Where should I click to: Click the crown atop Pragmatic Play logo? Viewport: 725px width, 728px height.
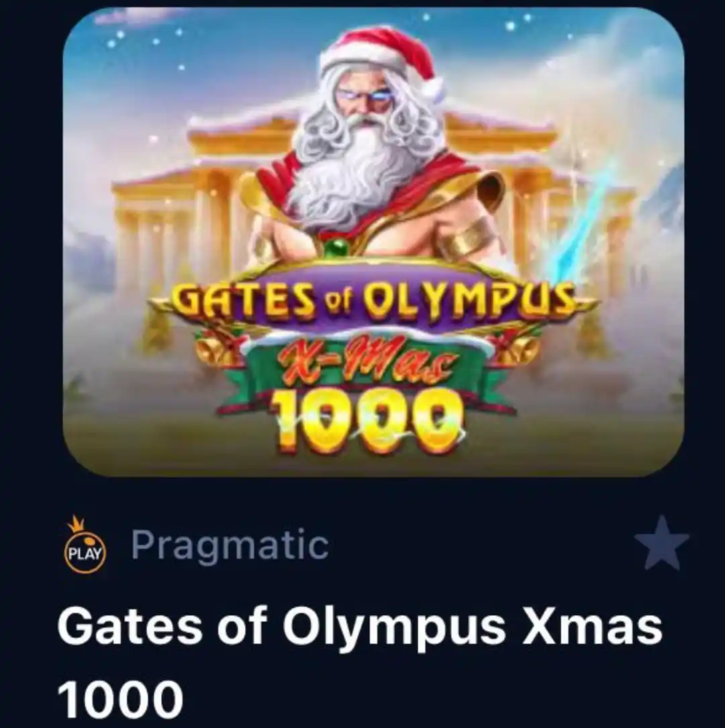pos(76,525)
